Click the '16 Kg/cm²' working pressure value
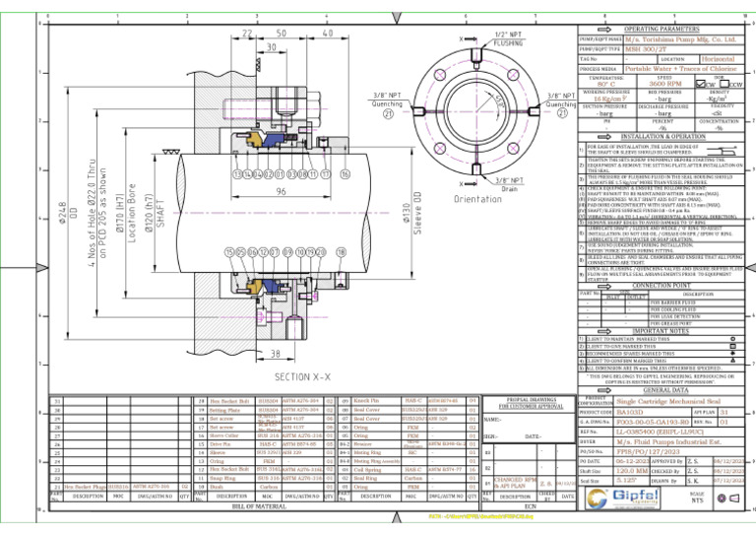This screenshot has width=756, height=535. pyautogui.click(x=609, y=99)
